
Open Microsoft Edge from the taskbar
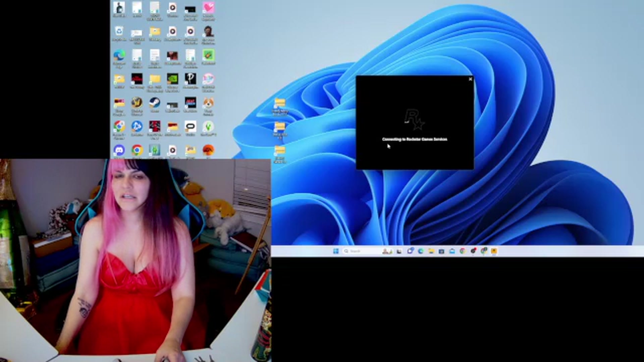(421, 251)
